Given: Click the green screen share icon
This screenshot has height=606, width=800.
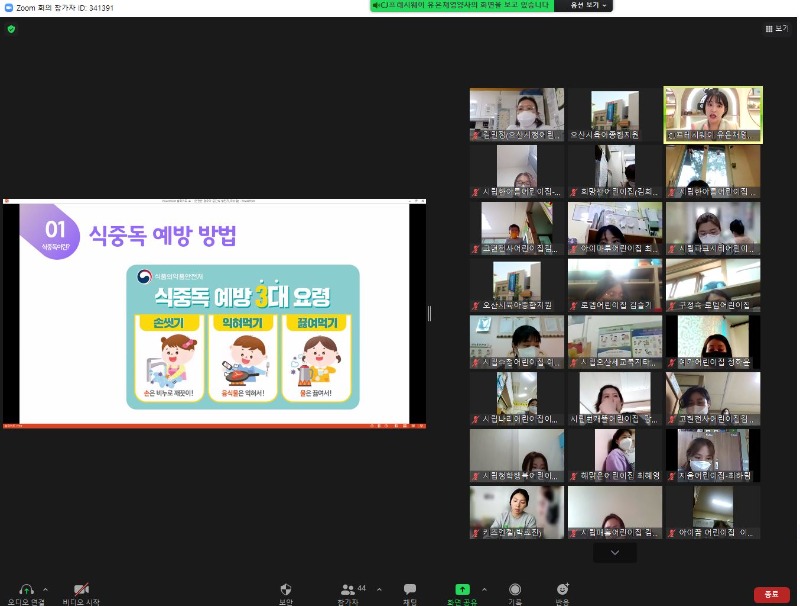Looking at the screenshot, I should point(462,589).
